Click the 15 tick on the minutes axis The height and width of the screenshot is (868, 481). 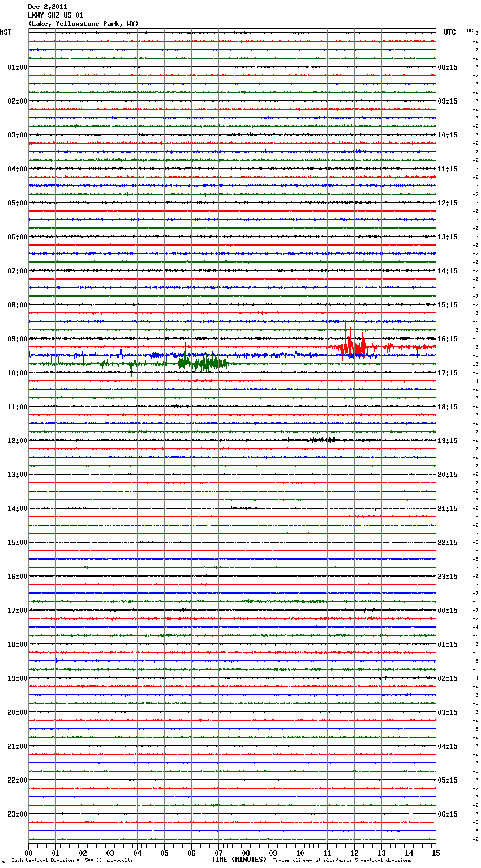(x=436, y=853)
